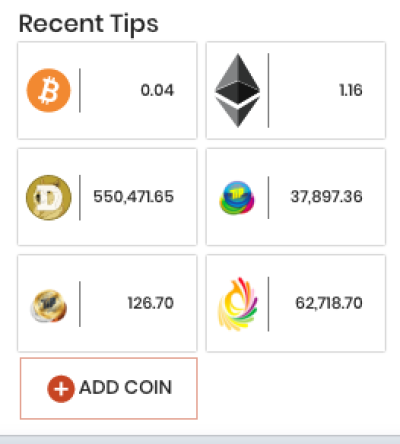Viewport: 400px width, 444px height.
Task: Click the Dogecoin coin icon
Action: pos(49,197)
